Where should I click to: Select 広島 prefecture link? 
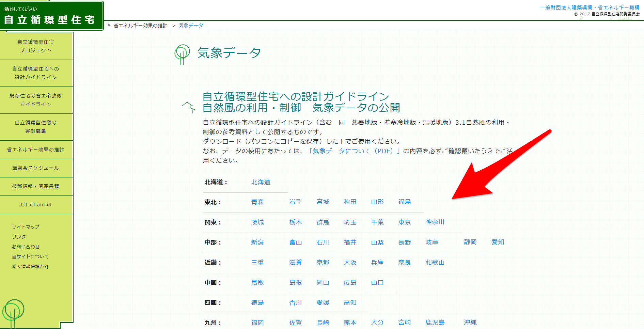click(350, 282)
